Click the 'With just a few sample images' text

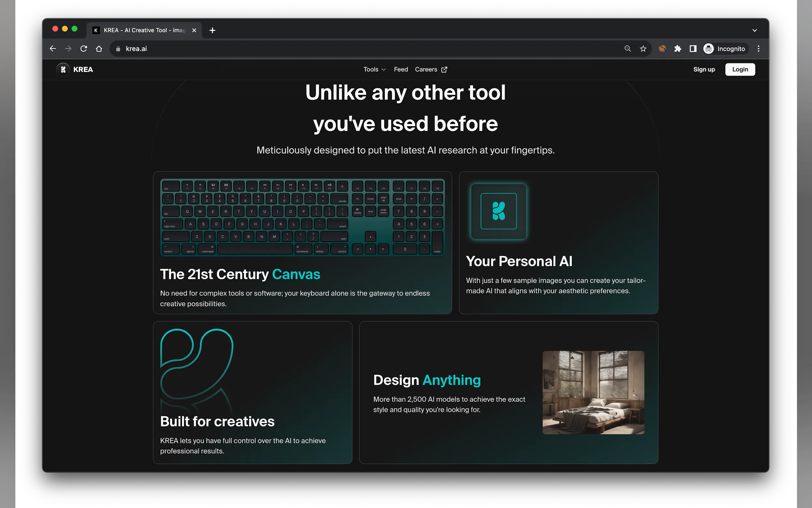point(556,286)
